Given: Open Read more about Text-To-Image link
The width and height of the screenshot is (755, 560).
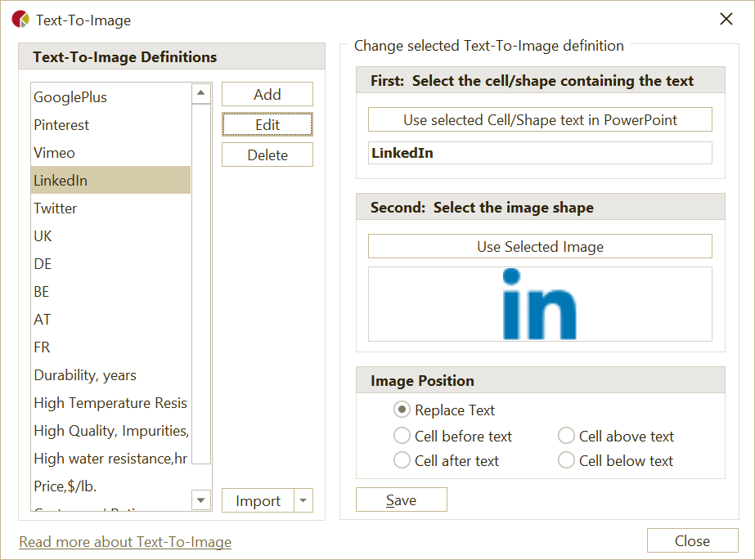Looking at the screenshot, I should pos(124,541).
